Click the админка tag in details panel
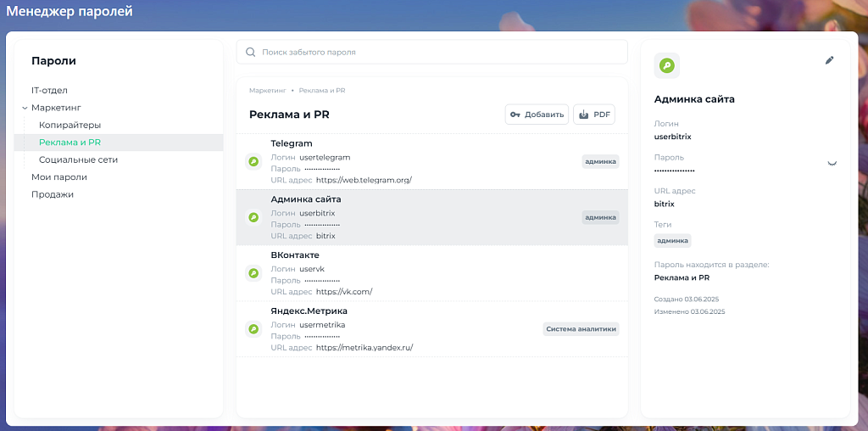The width and height of the screenshot is (868, 431). click(673, 240)
